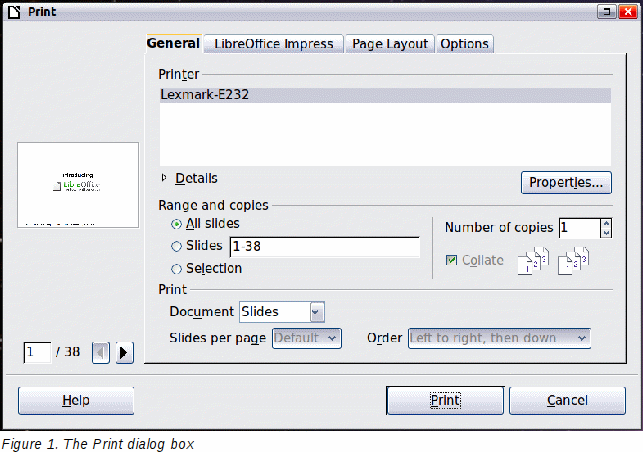Image resolution: width=644 pixels, height=453 pixels.
Task: Click the slides range input field
Action: click(324, 246)
